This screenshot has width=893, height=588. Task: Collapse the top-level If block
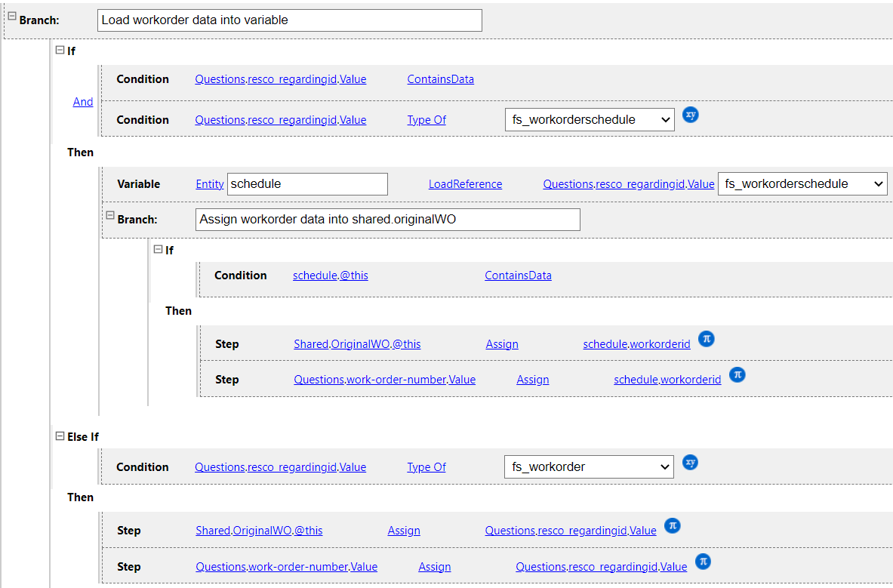60,51
